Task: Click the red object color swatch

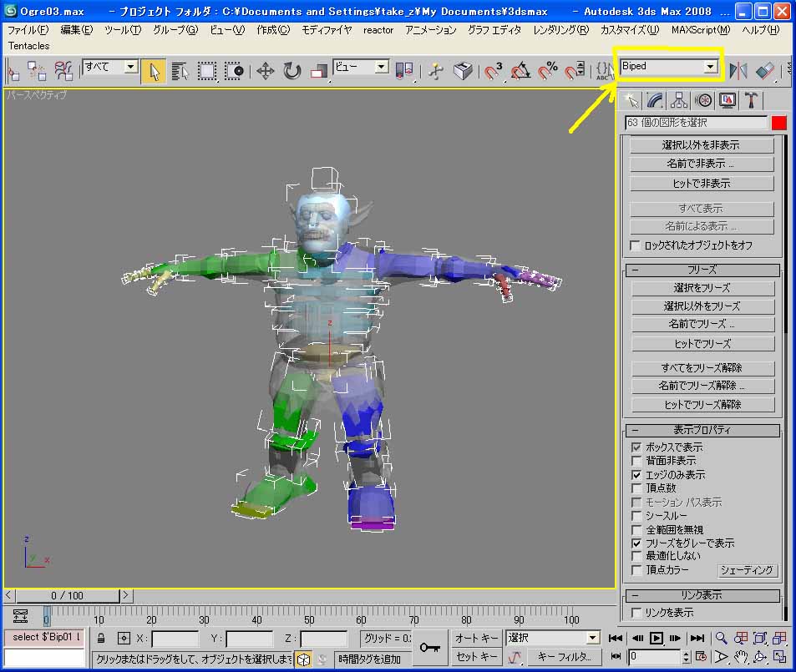Action: [x=778, y=123]
